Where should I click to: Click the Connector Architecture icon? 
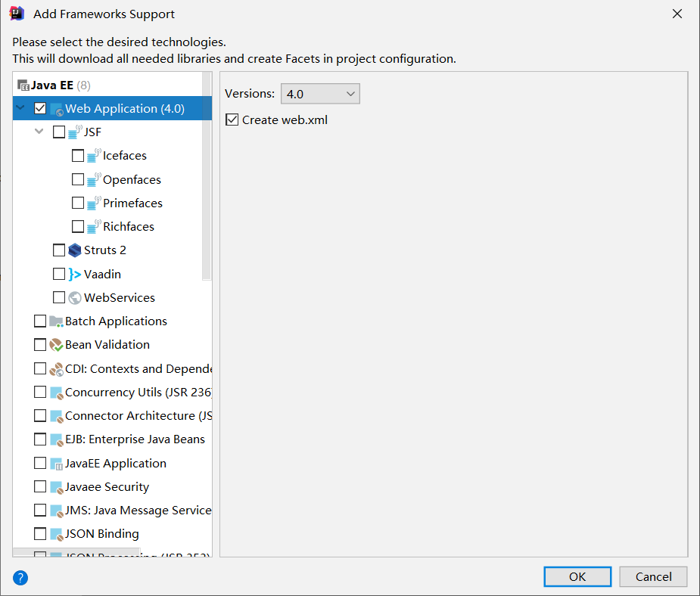click(x=56, y=416)
